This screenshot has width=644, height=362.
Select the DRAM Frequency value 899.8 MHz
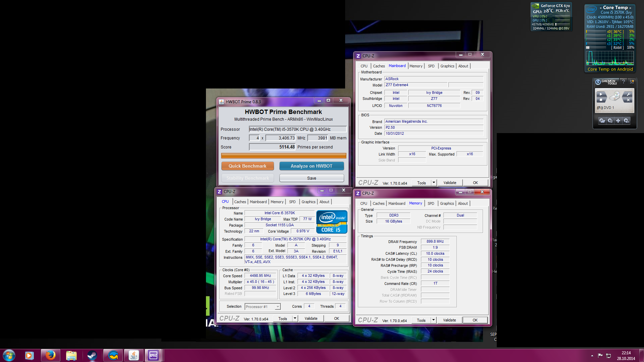(435, 241)
